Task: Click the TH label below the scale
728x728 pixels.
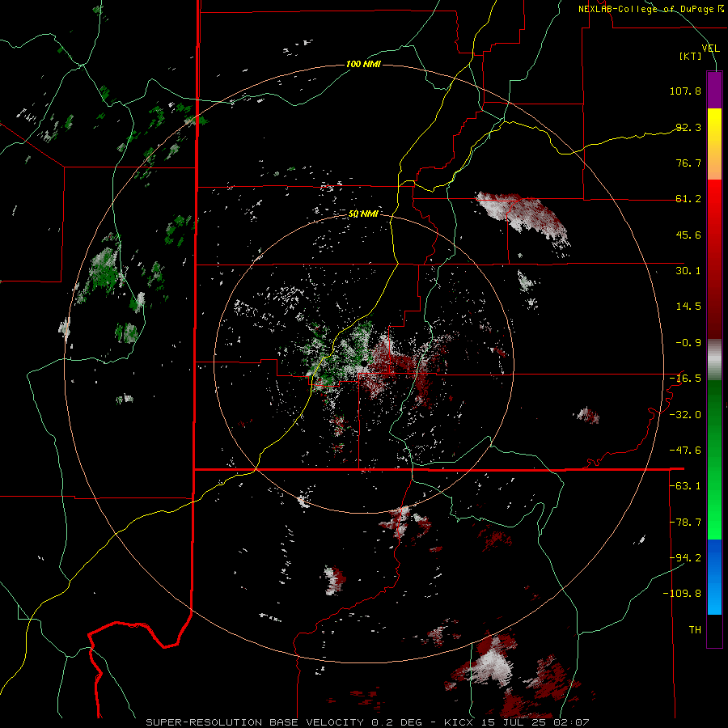Action: (695, 630)
